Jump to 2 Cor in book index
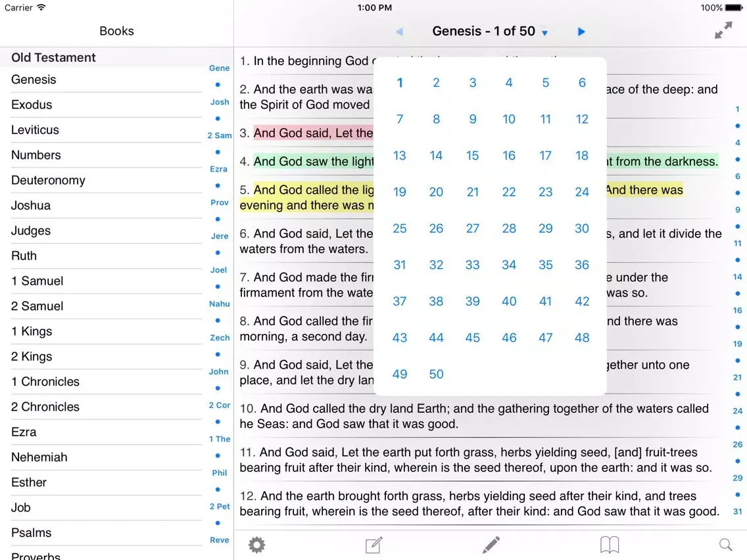The image size is (747, 560). coord(220,406)
